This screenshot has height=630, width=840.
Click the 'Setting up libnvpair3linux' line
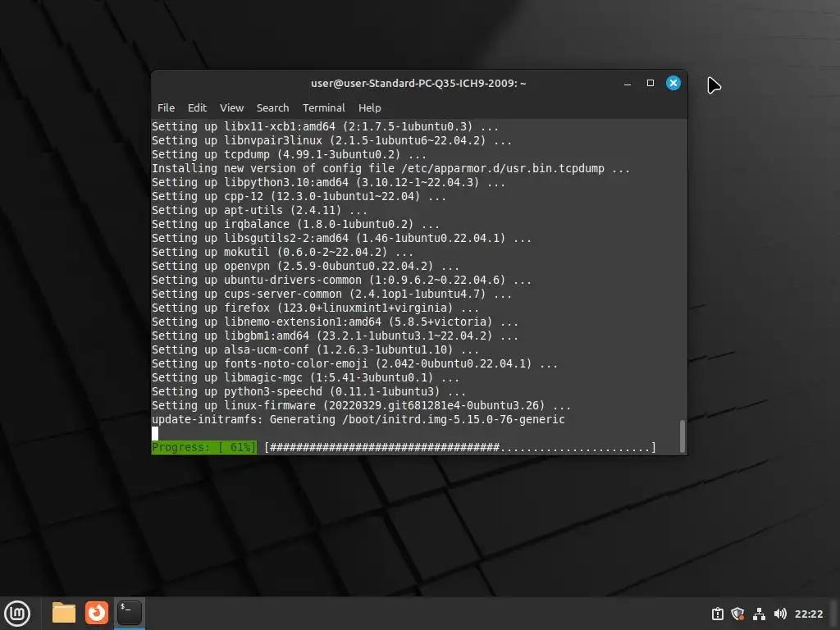click(331, 141)
